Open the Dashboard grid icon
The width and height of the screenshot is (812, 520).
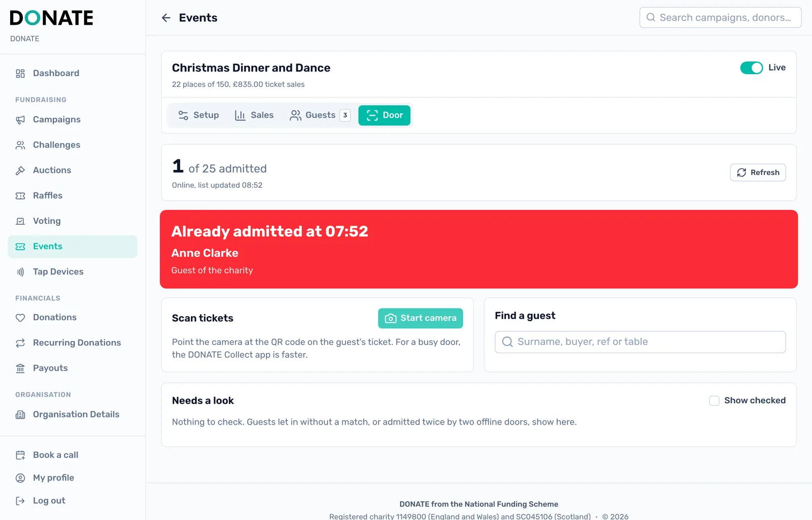click(x=20, y=74)
